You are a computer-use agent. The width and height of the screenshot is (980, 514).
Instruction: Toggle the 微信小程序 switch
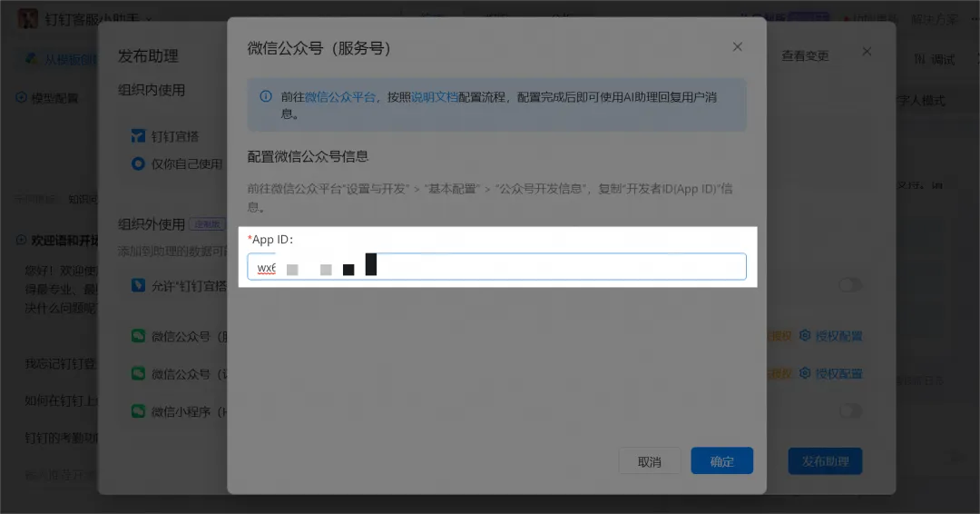850,410
